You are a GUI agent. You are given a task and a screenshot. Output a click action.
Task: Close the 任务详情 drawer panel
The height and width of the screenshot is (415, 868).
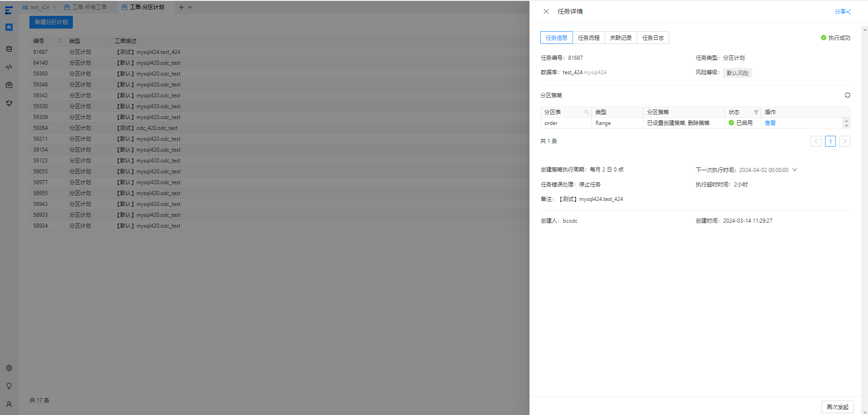point(546,11)
